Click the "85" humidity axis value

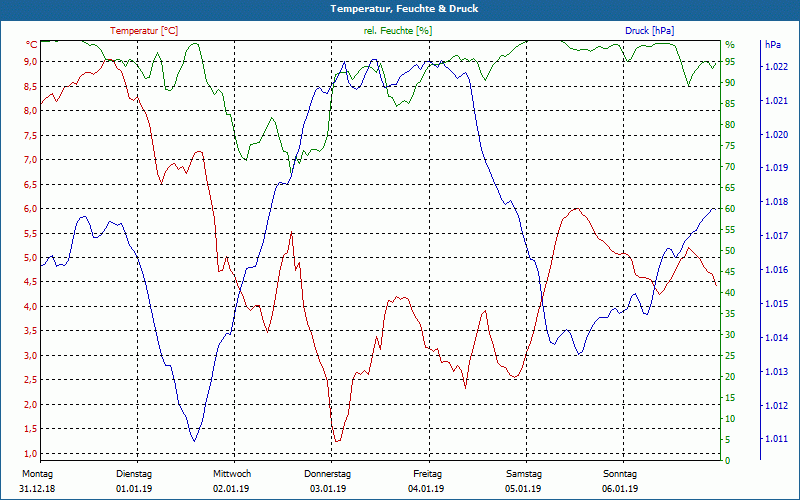tap(730, 104)
